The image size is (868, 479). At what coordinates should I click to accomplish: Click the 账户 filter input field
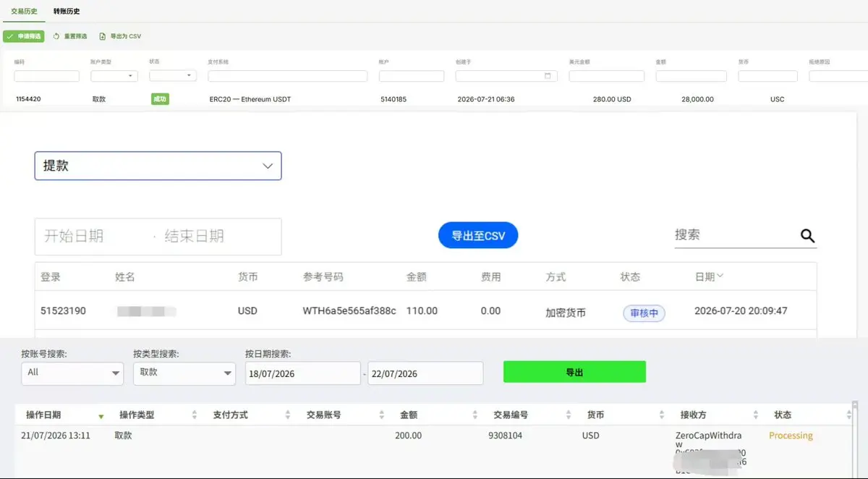tap(412, 76)
